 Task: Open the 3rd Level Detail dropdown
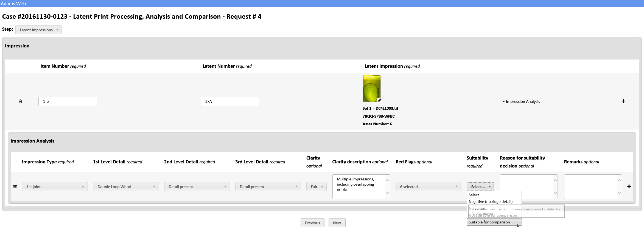268,187
